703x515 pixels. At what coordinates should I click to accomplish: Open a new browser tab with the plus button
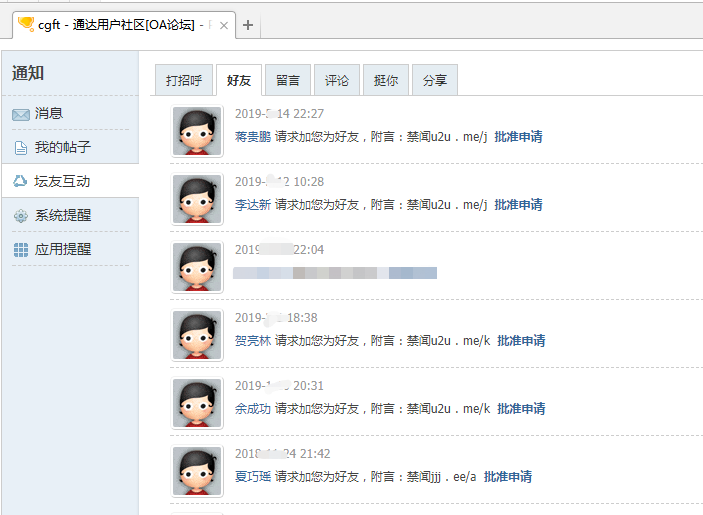248,25
